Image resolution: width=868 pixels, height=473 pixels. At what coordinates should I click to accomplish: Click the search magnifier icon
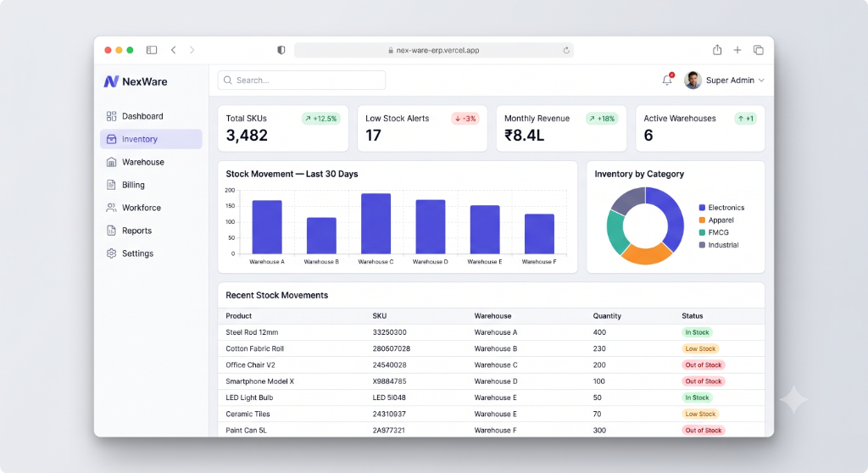[227, 81]
